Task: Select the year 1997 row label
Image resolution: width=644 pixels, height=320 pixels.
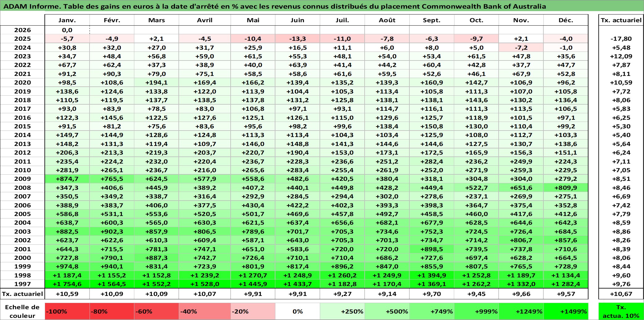Action: click(x=23, y=284)
